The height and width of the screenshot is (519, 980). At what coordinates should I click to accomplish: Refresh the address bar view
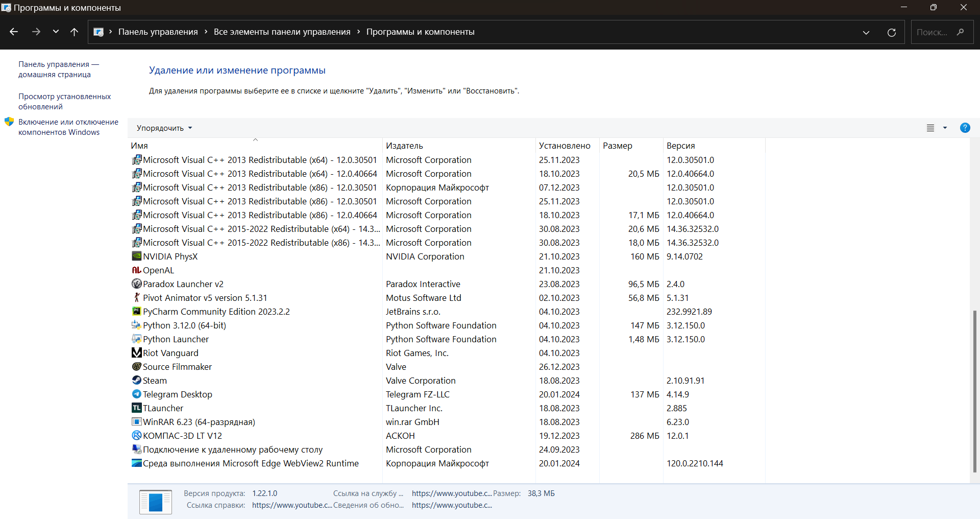coord(892,32)
